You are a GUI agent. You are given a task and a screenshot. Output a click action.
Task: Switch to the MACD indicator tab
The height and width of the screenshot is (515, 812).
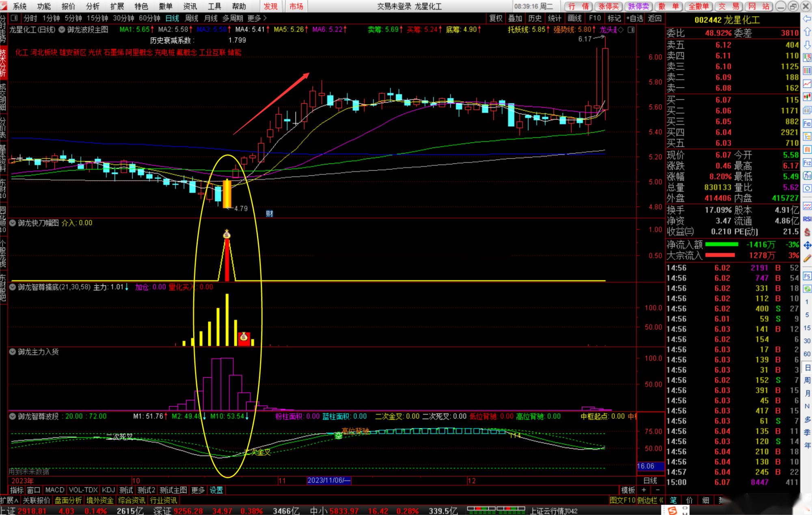coord(54,490)
